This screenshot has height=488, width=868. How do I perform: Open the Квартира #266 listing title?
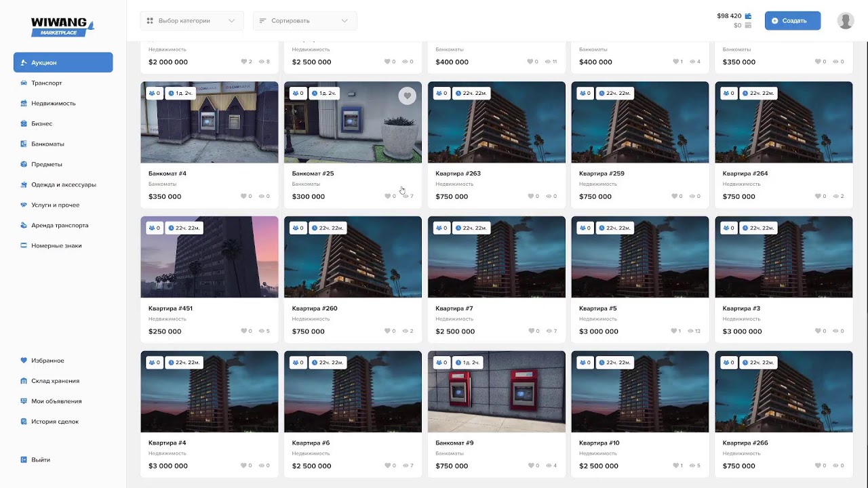[745, 443]
